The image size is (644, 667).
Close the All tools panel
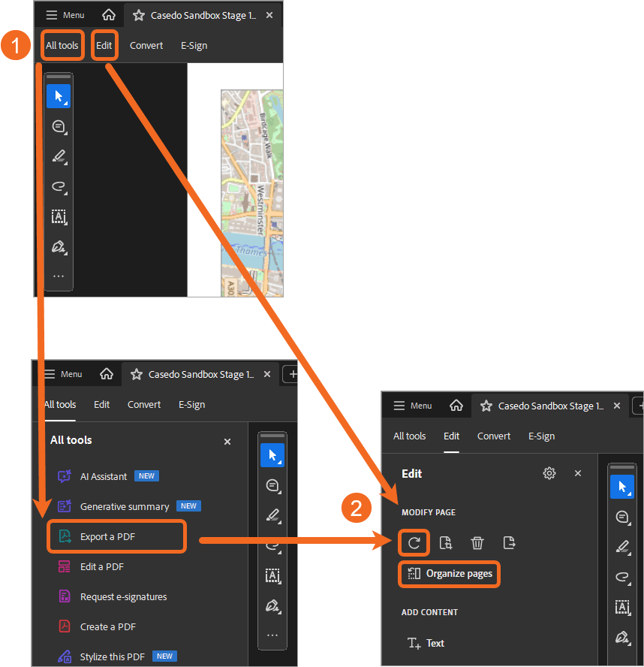[x=227, y=442]
